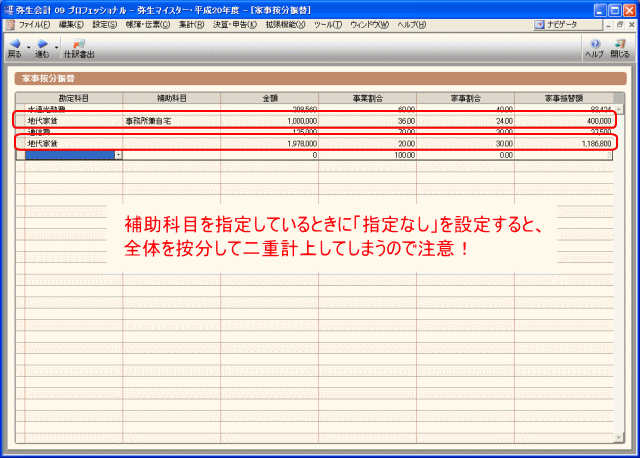The height and width of the screenshot is (458, 640).
Task: Open the ヘルプ(H) menu
Action: coord(411,25)
